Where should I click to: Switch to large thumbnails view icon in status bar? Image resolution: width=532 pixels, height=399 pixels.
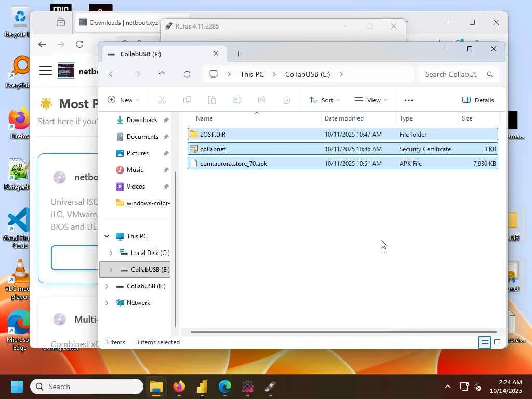(497, 343)
